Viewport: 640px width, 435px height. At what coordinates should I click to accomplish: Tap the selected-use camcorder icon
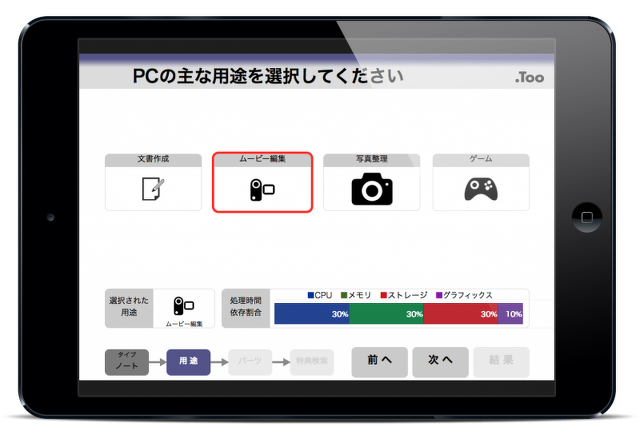tap(184, 307)
